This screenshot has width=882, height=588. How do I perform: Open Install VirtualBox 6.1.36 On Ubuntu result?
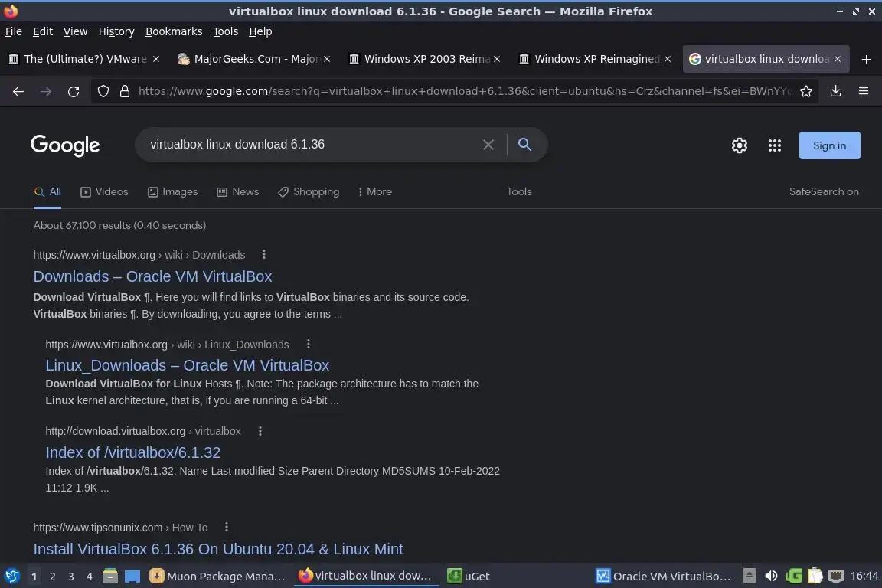coord(218,549)
